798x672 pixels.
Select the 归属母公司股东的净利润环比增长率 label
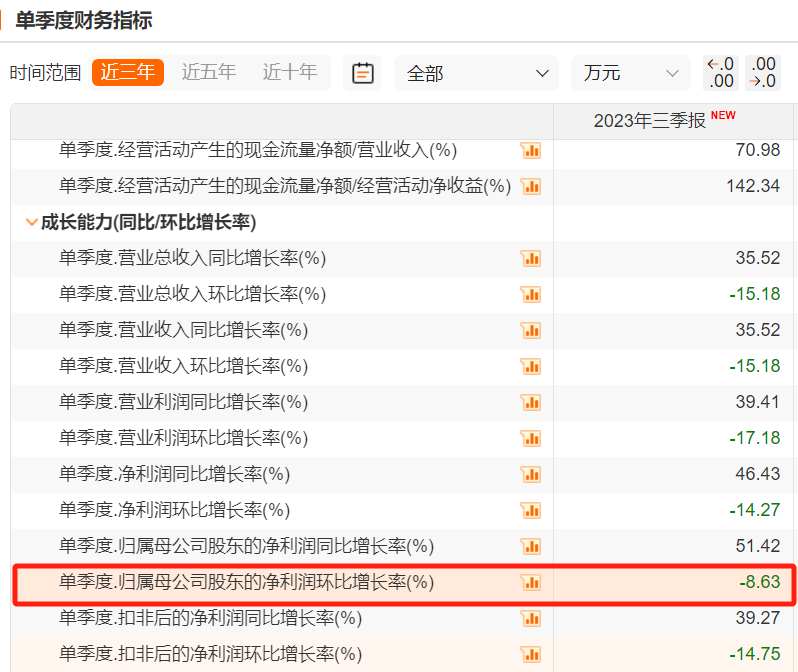click(246, 582)
